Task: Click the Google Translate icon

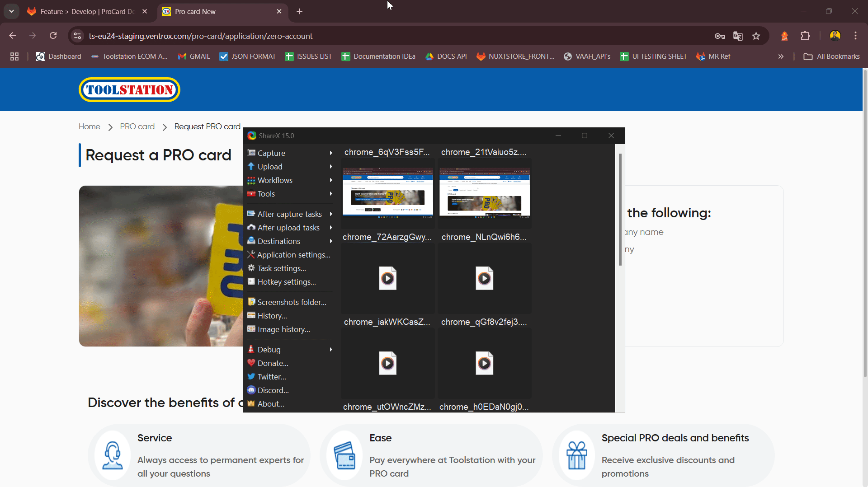Action: (x=738, y=36)
